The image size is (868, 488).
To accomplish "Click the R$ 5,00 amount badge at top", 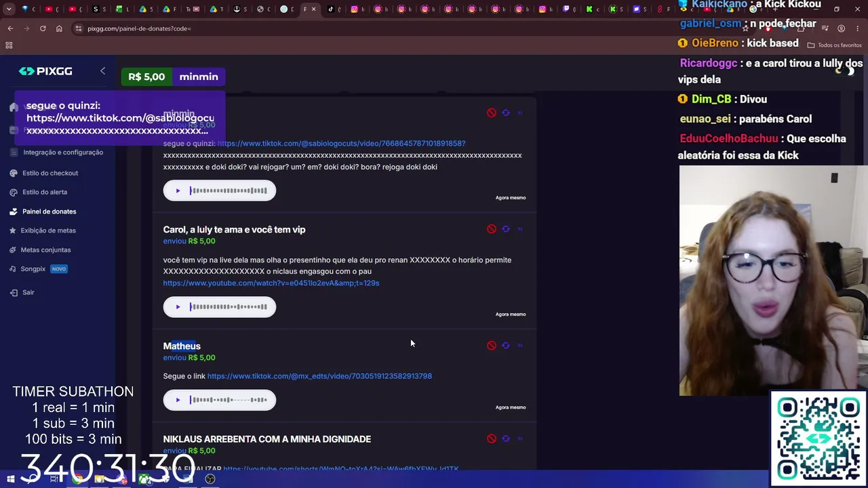I will click(x=146, y=77).
